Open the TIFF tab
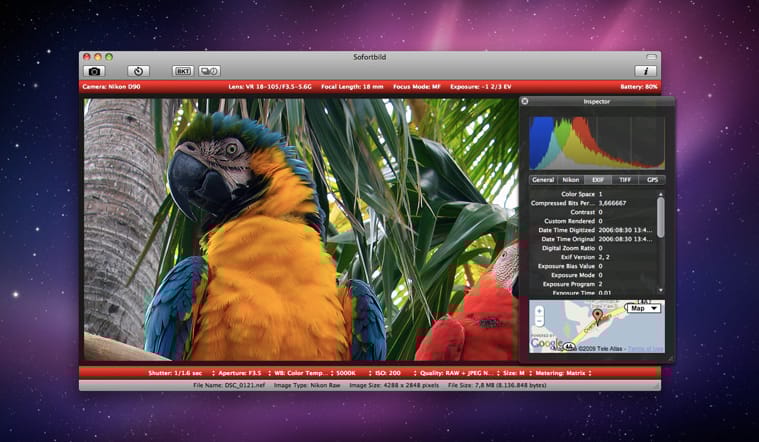The image size is (759, 442). coord(625,180)
